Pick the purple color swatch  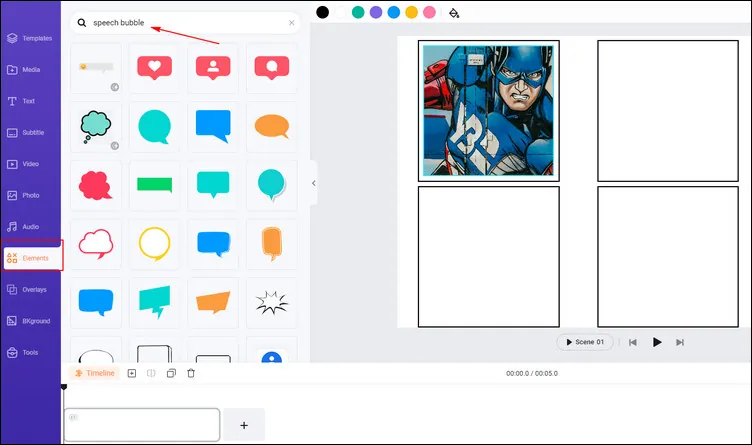point(376,12)
